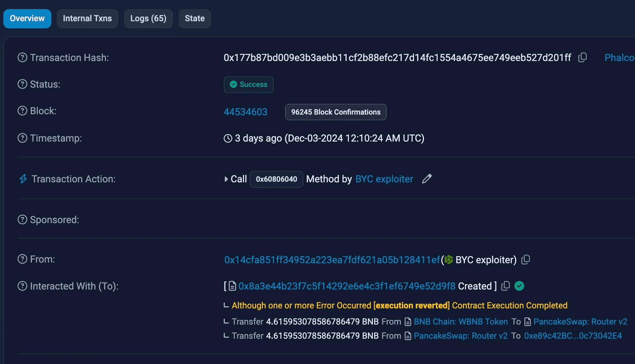The width and height of the screenshot is (635, 364).
Task: Open the Phalcon explorer link
Action: tap(619, 58)
